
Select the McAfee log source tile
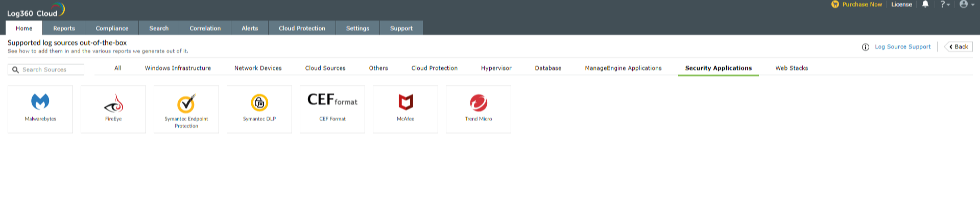point(405,109)
